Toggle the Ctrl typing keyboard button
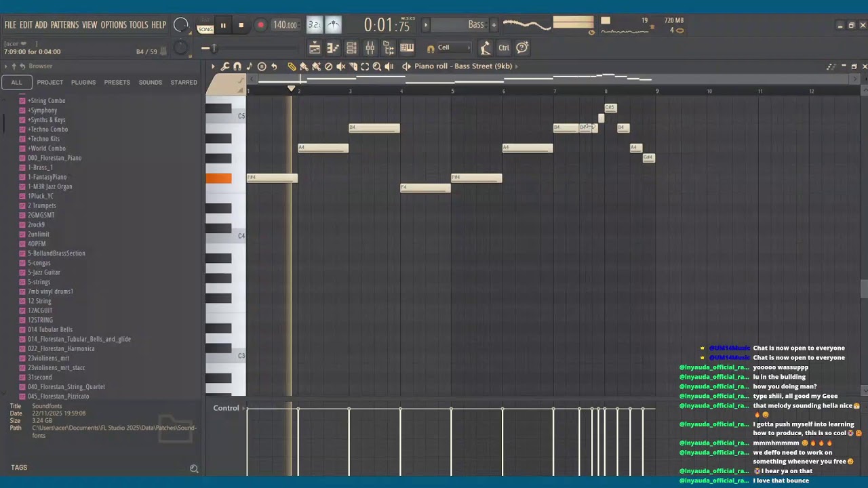868x488 pixels. [504, 47]
